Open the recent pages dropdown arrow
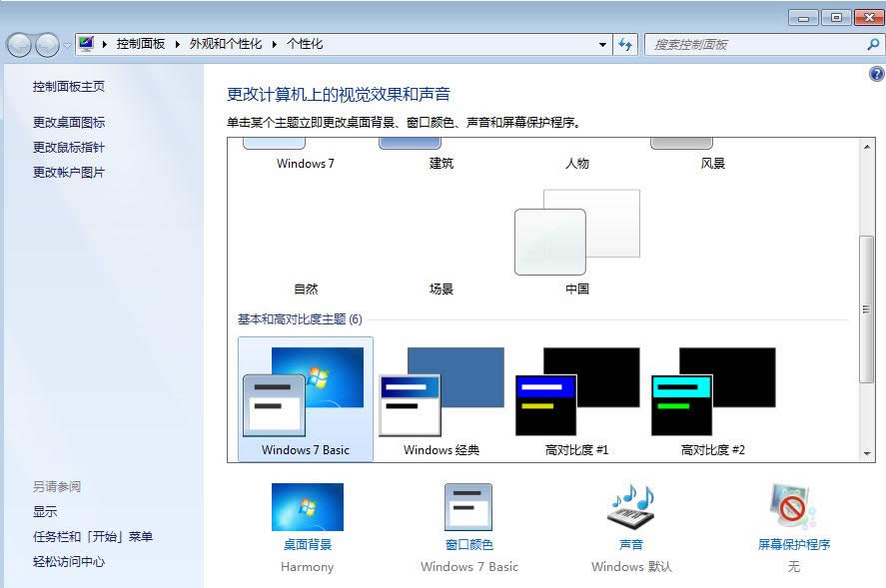886x588 pixels. pyautogui.click(x=67, y=45)
